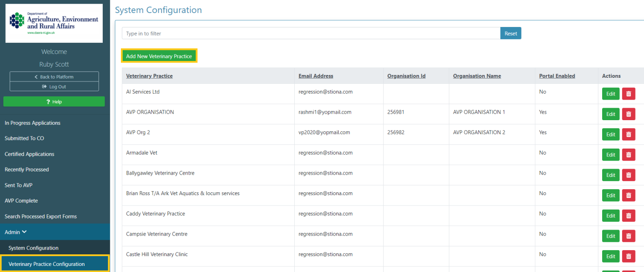Delete the AVP ORGANISATION practice

pyautogui.click(x=629, y=114)
